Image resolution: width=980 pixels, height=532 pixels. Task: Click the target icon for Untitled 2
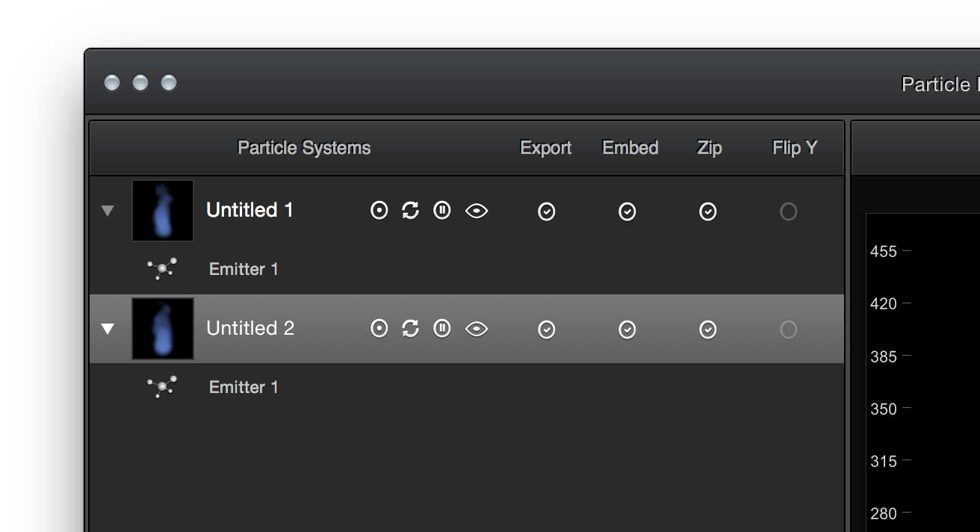[379, 328]
